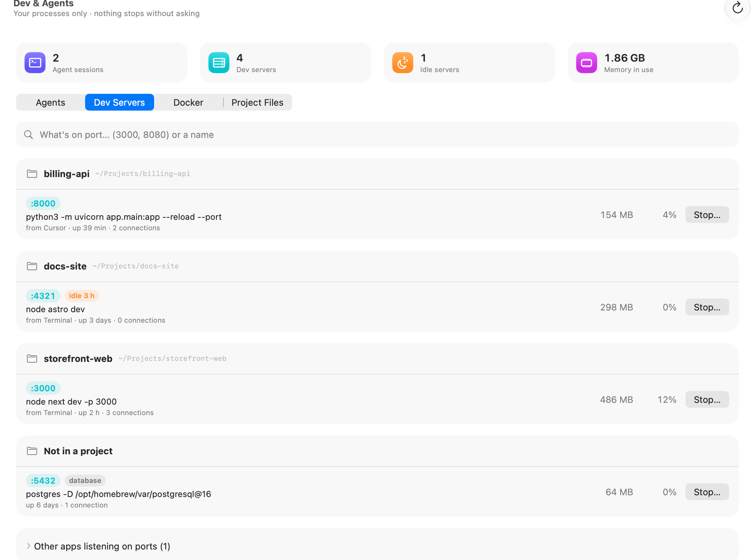This screenshot has width=753, height=560.
Task: Switch to the Agents tab
Action: click(x=50, y=102)
